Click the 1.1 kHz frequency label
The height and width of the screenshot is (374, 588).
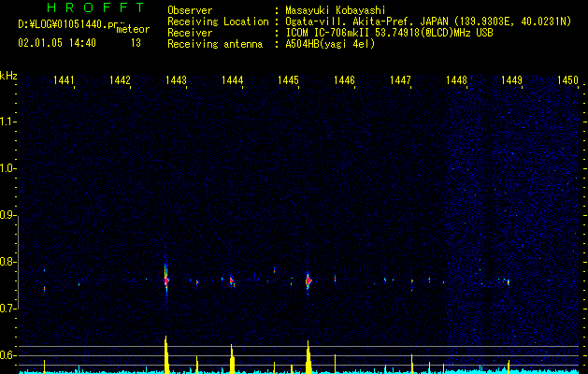point(7,122)
